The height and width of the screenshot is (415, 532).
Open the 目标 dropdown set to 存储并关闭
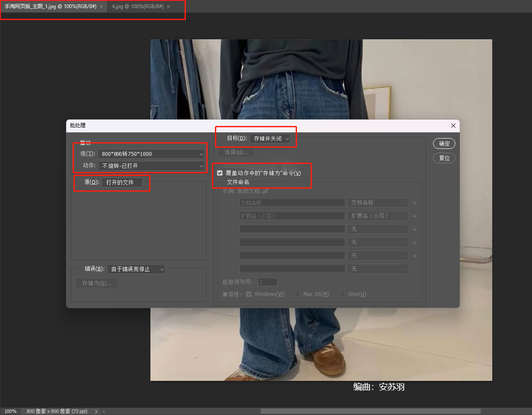click(x=270, y=138)
